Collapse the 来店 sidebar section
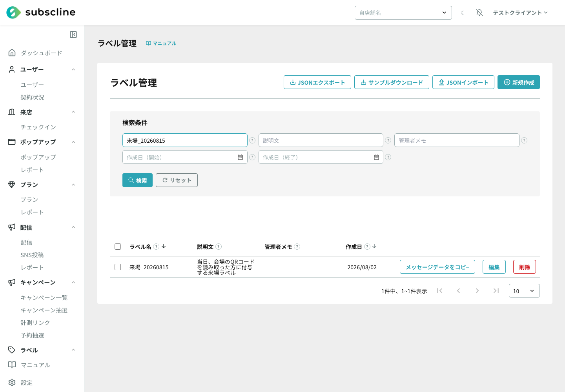Screen dimensions: 565x392 point(73,112)
